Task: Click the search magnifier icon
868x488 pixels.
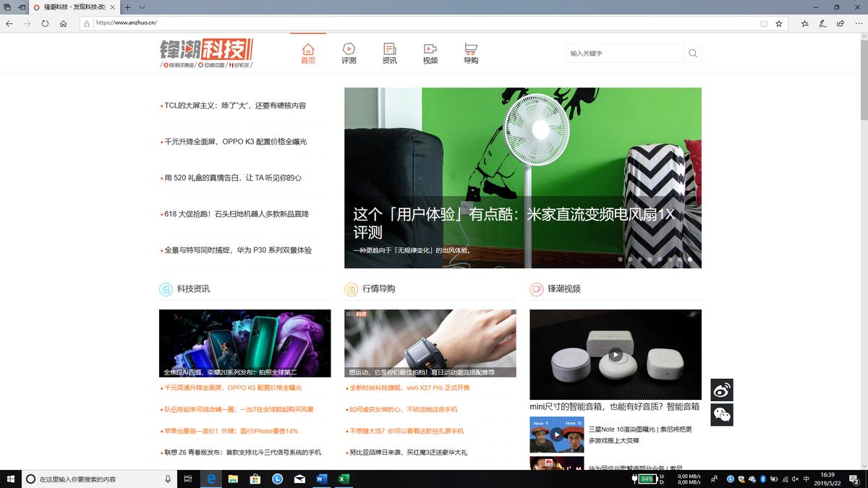Action: [x=692, y=53]
